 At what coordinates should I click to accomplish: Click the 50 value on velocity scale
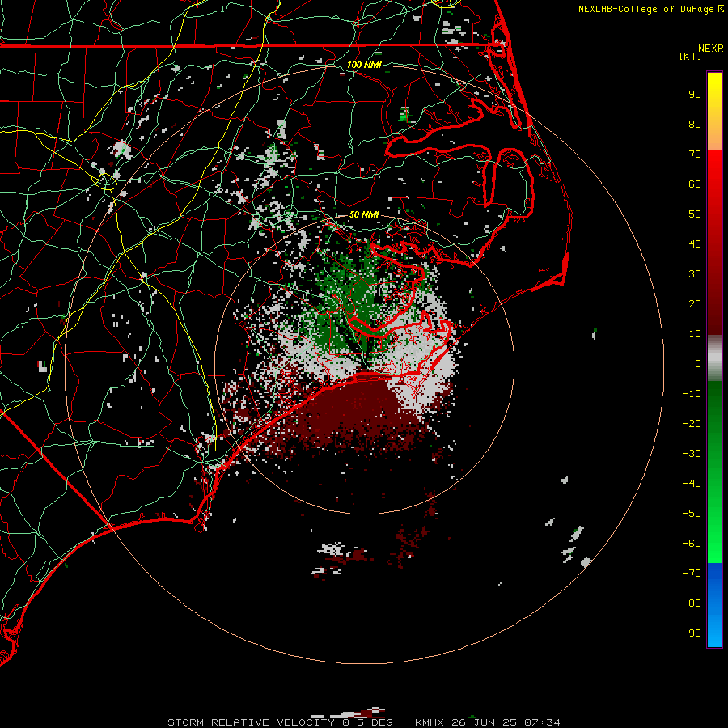695,214
